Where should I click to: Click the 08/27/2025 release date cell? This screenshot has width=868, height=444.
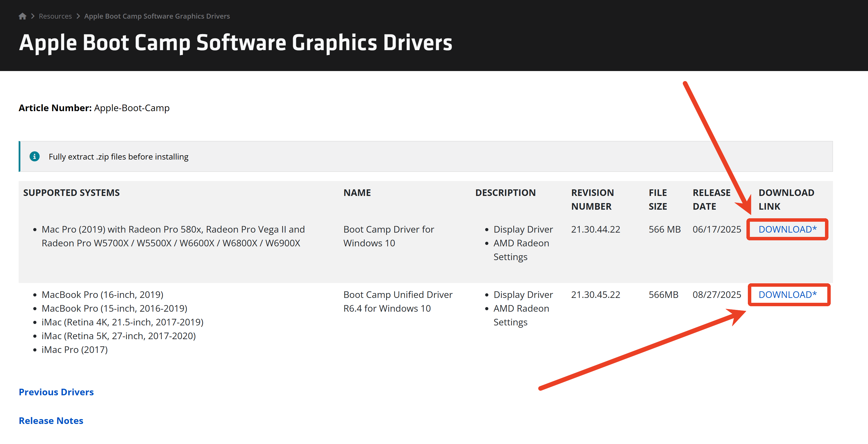coord(716,294)
